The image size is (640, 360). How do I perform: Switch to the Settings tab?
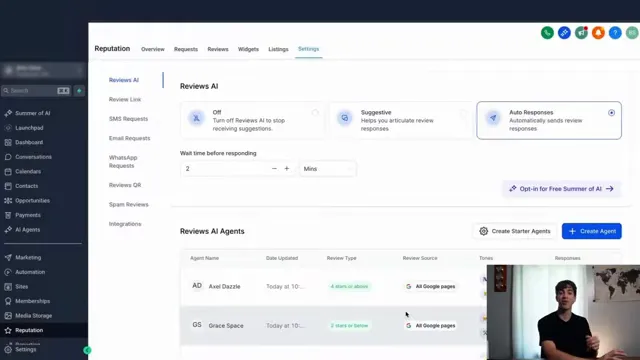(x=309, y=49)
